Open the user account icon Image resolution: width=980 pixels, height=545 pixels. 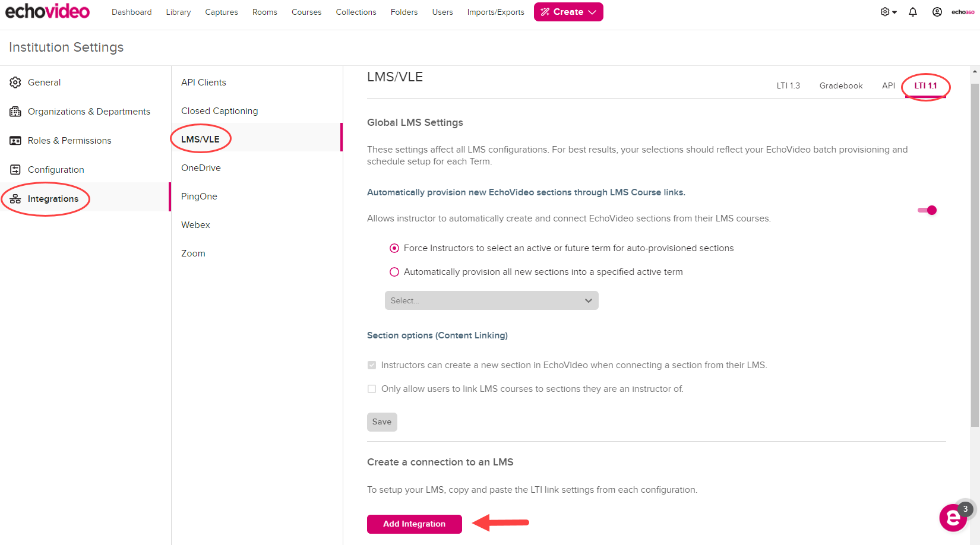click(937, 12)
